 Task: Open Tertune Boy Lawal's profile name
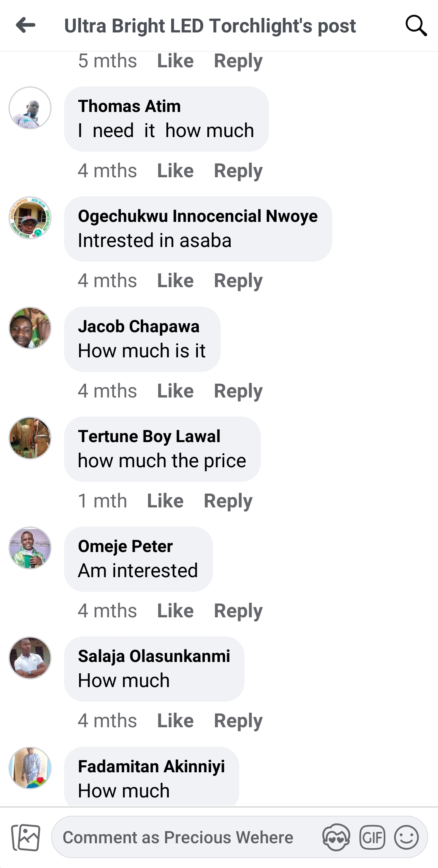(149, 436)
